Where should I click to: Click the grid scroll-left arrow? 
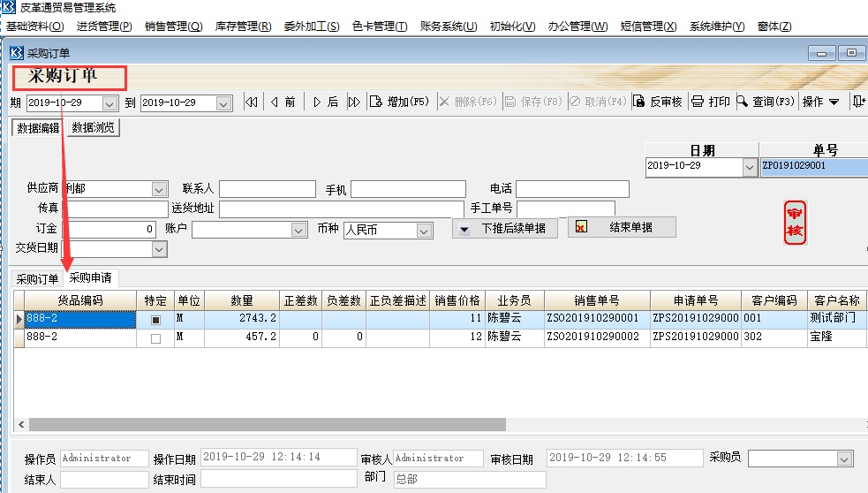[x=21, y=425]
